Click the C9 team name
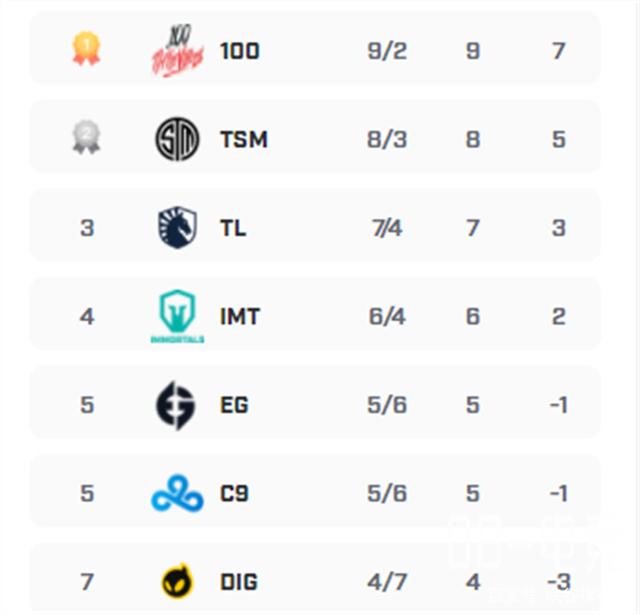Viewport: 640px width, 614px height. 234,494
